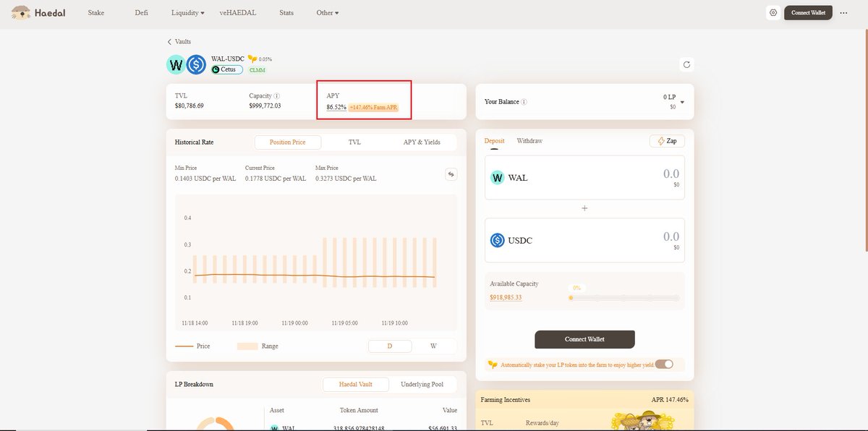This screenshot has width=868, height=431.
Task: Switch to the TVL chart tab
Action: (354, 142)
